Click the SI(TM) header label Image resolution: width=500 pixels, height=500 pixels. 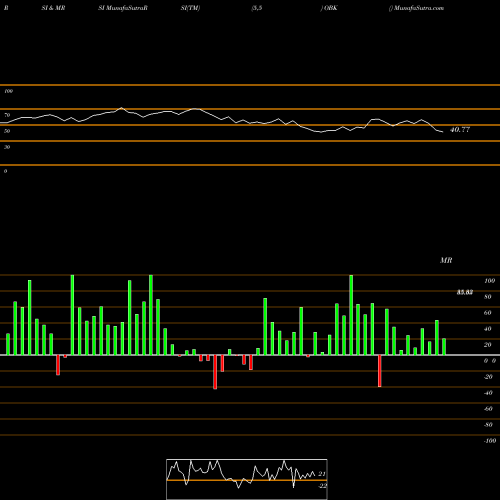190,8
